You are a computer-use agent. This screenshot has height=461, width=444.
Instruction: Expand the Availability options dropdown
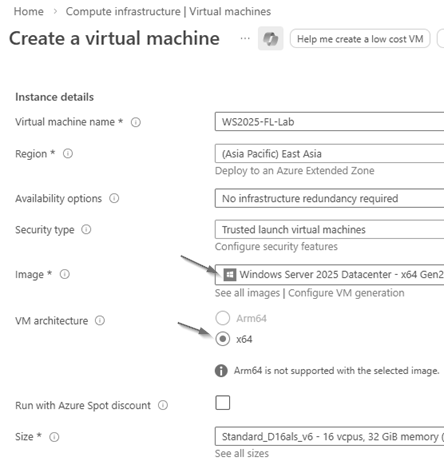(x=329, y=198)
